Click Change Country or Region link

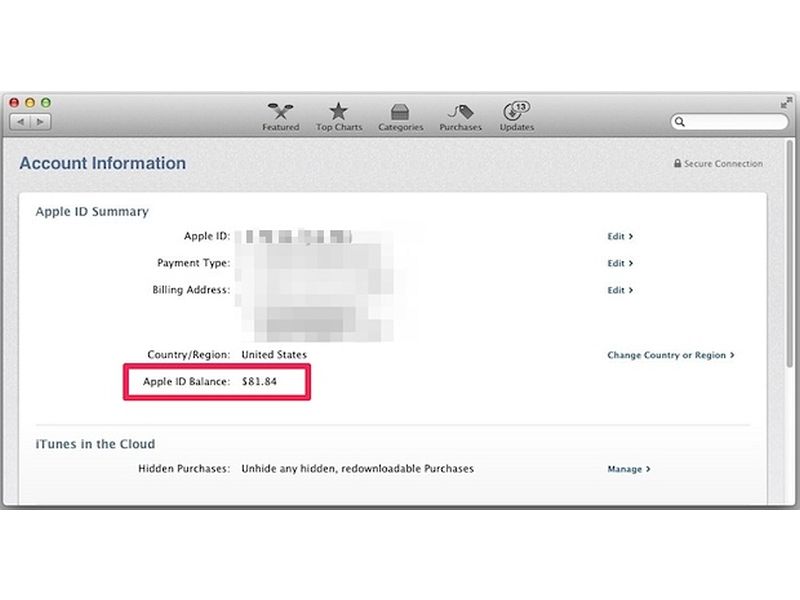[670, 355]
